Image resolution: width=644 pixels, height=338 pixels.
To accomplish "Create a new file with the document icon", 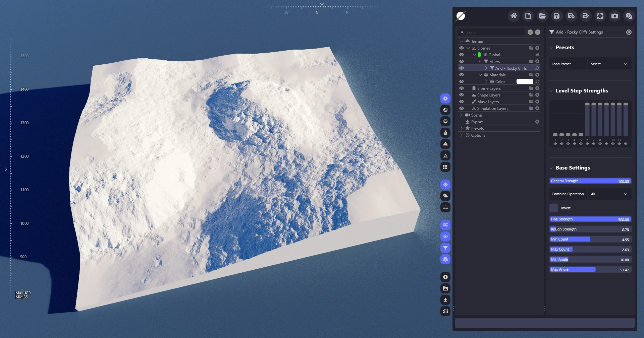I will (528, 16).
